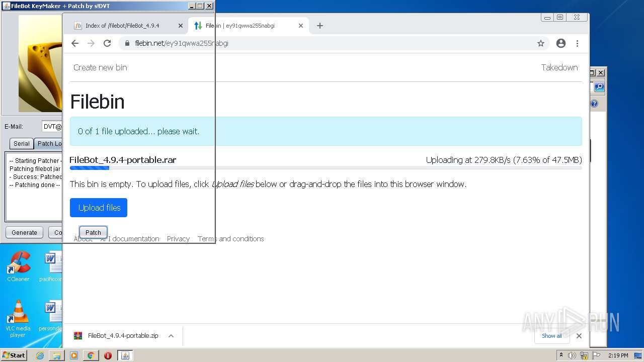Click the 2:19 PM system clock
Image resolution: width=644 pixels, height=362 pixels.
[x=618, y=355]
